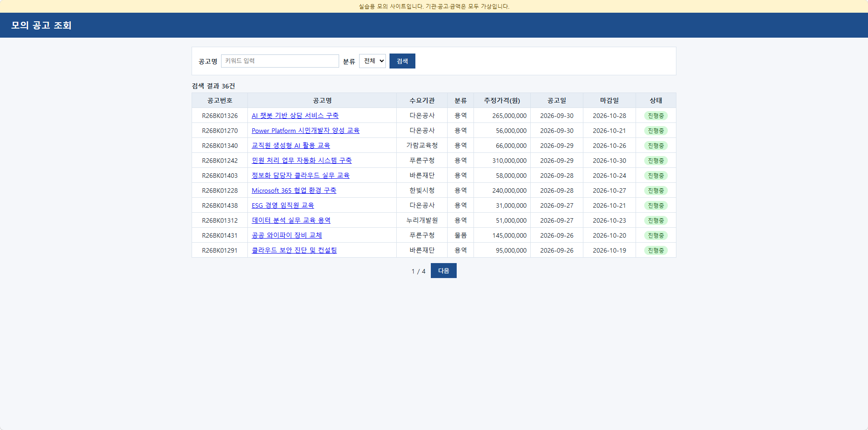The image size is (868, 430).
Task: Click the 진행중 badge in R26BK01326 row
Action: 656,116
